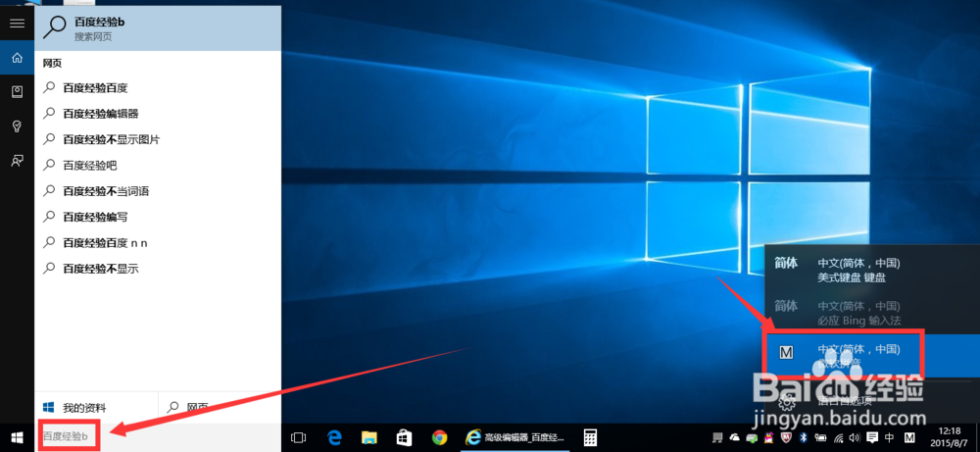Open the Windows Store taskbar icon
This screenshot has height=452, width=980.
(x=405, y=437)
